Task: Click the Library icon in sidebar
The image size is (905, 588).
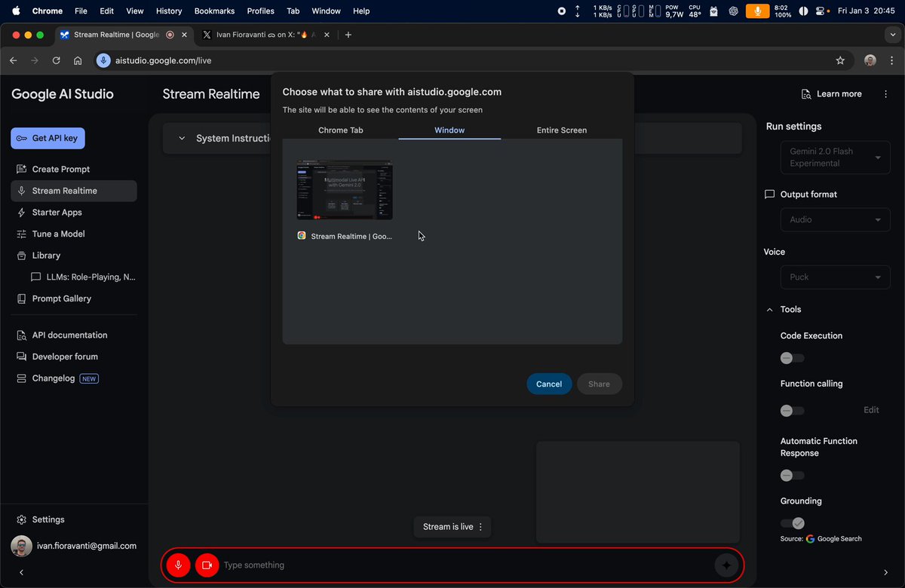Action: point(21,256)
